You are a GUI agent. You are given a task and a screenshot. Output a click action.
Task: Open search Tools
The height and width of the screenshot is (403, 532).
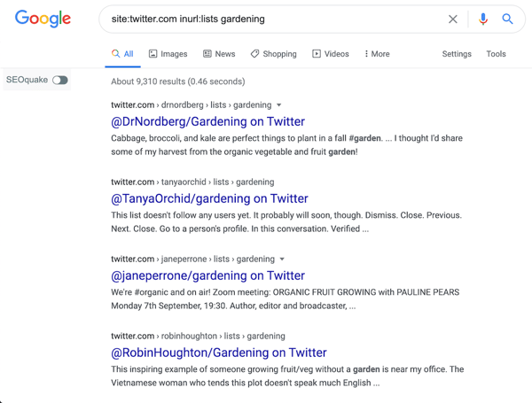[x=496, y=54]
